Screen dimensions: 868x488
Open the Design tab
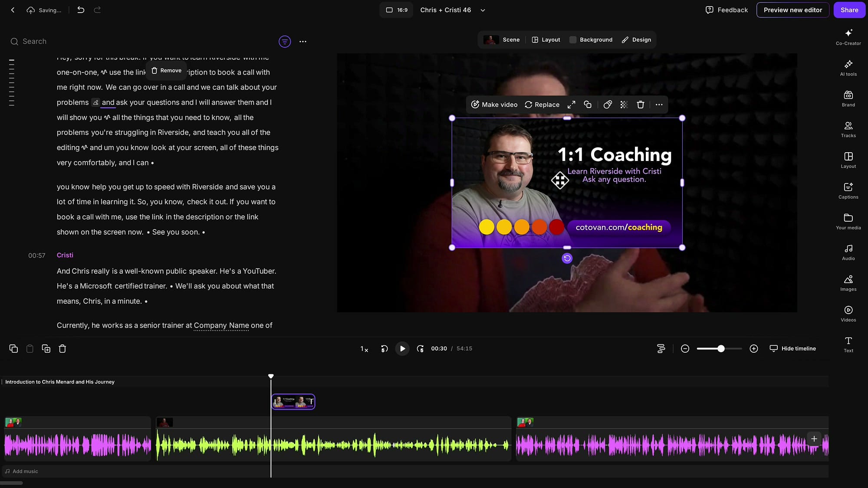coord(637,40)
